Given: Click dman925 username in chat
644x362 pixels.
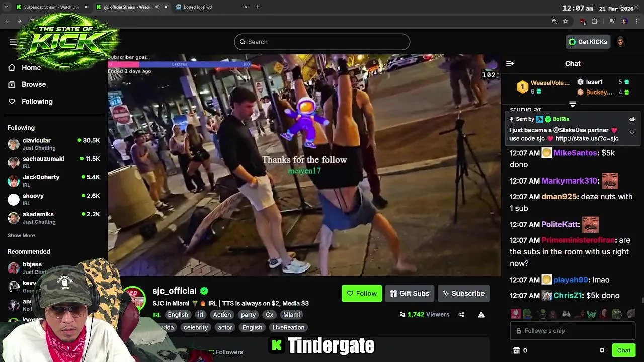Looking at the screenshot, I should (x=559, y=197).
